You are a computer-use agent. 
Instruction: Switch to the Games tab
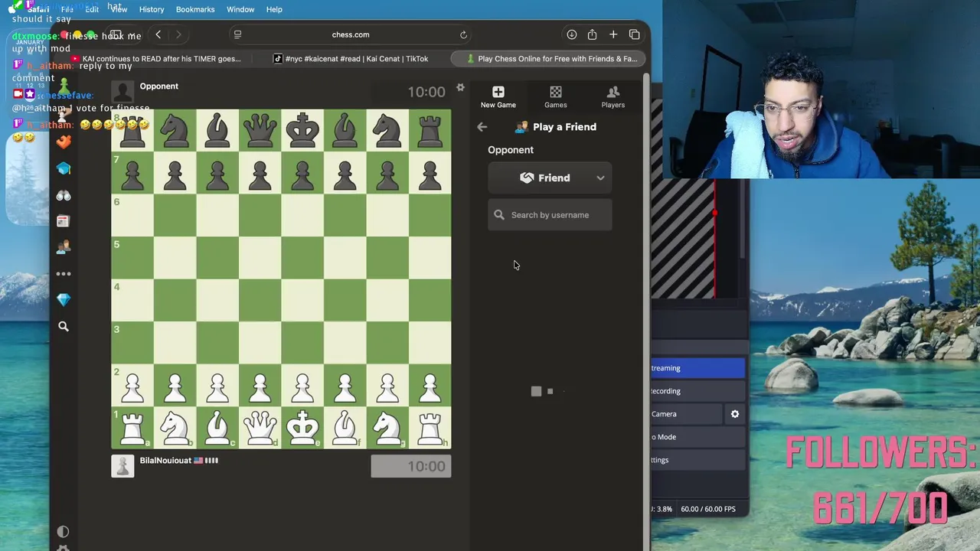556,97
